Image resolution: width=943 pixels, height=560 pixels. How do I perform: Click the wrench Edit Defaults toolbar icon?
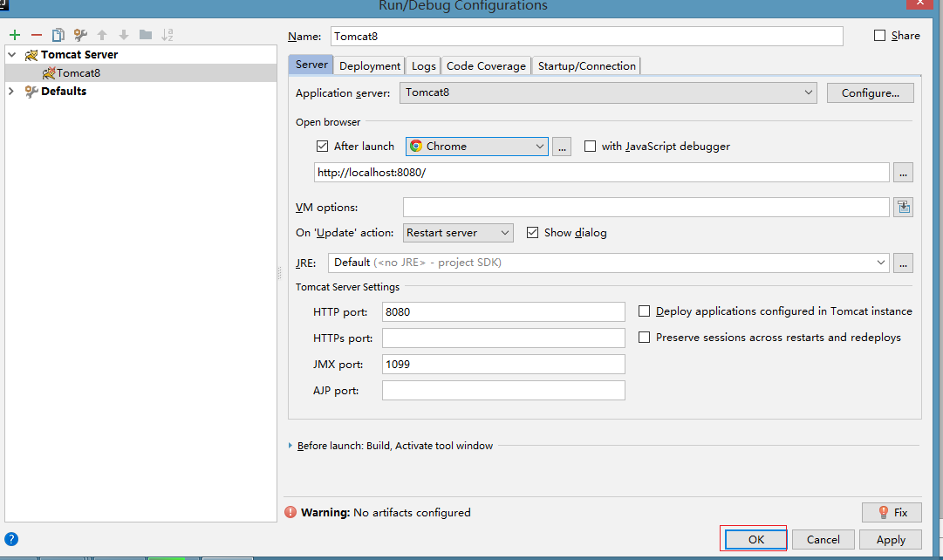[x=80, y=35]
